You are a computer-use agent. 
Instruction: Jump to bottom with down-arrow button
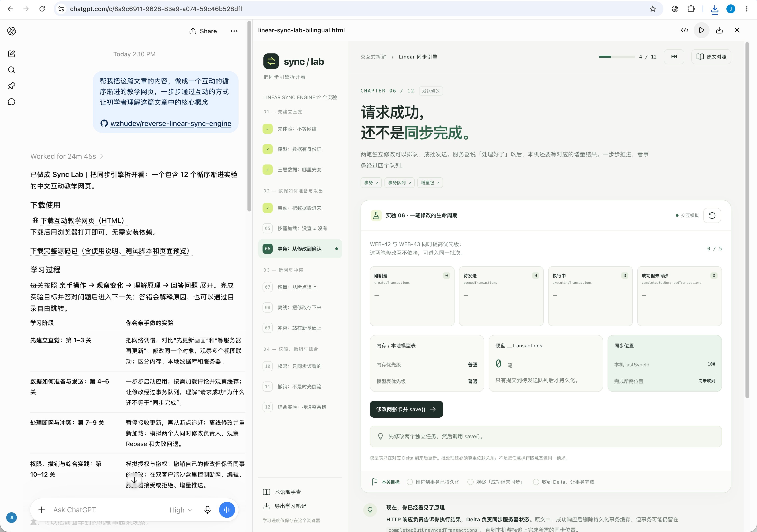point(135,480)
